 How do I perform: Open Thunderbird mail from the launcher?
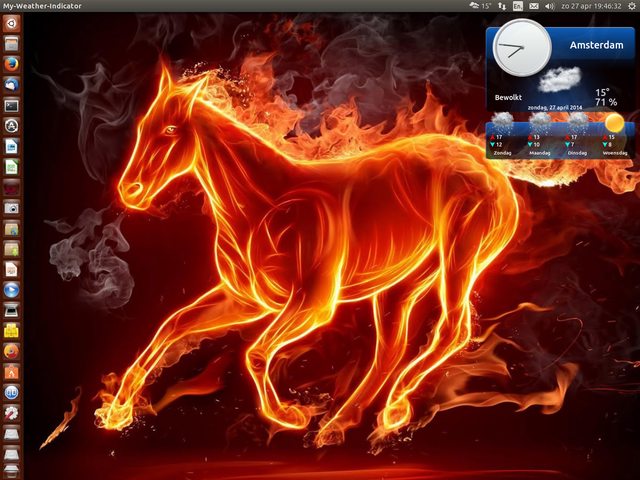11,85
